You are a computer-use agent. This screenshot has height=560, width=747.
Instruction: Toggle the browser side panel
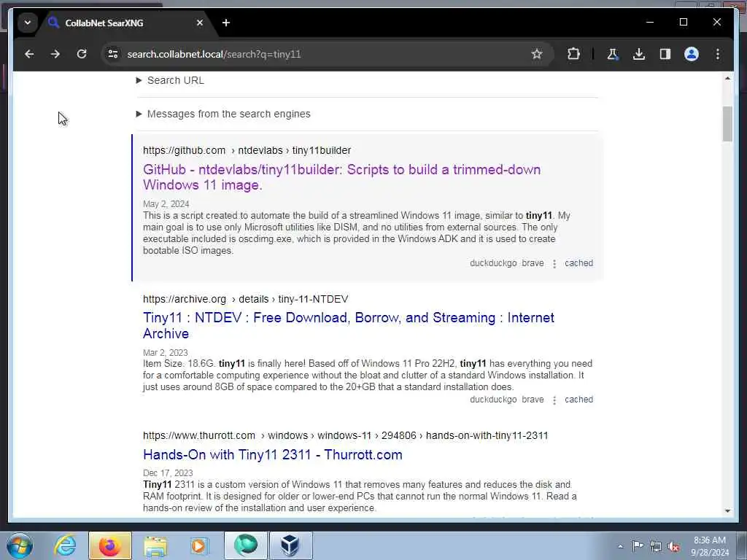point(665,54)
